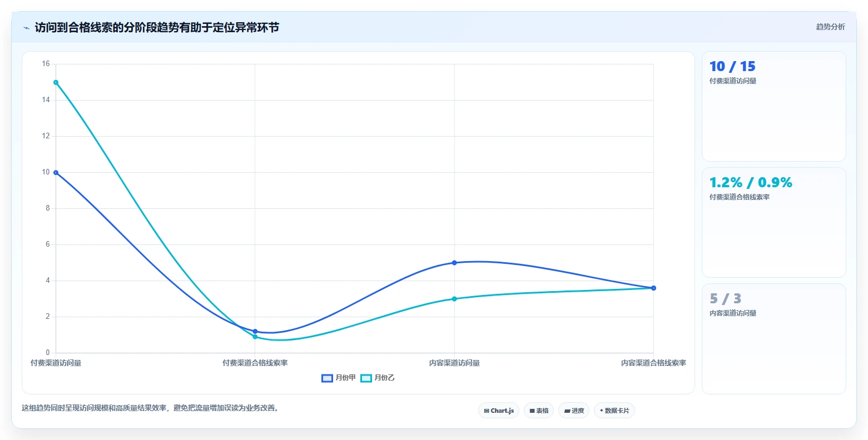The image size is (868, 440).
Task: Click 月份乙 point at 付费渠道合格线索率
Action: tap(255, 337)
